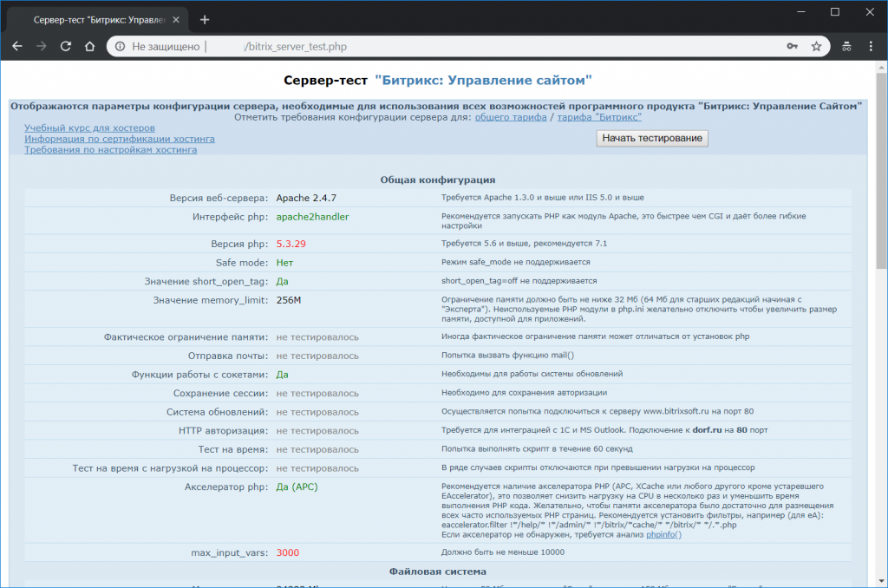This screenshot has width=888, height=588.
Task: Click the Акселератор php label
Action: click(x=226, y=487)
